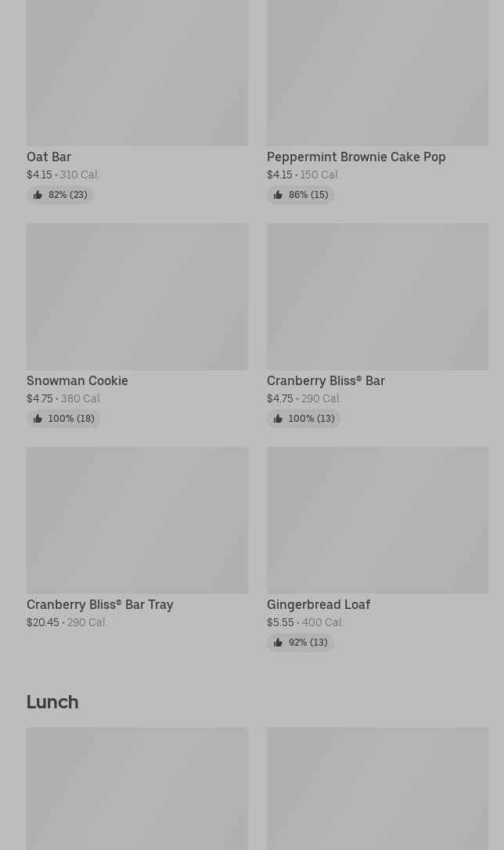
Task: Open the Gingerbread Loaf item name
Action: tap(319, 604)
